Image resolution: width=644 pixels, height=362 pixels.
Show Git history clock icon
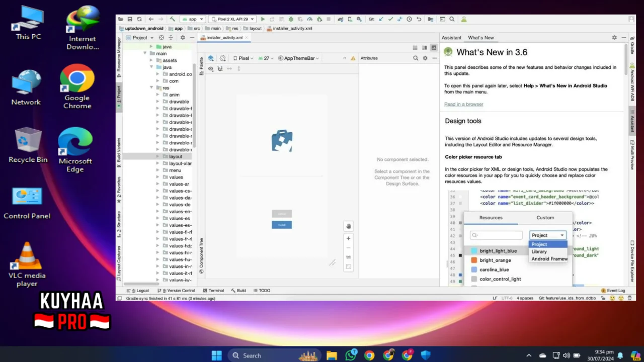(x=410, y=19)
